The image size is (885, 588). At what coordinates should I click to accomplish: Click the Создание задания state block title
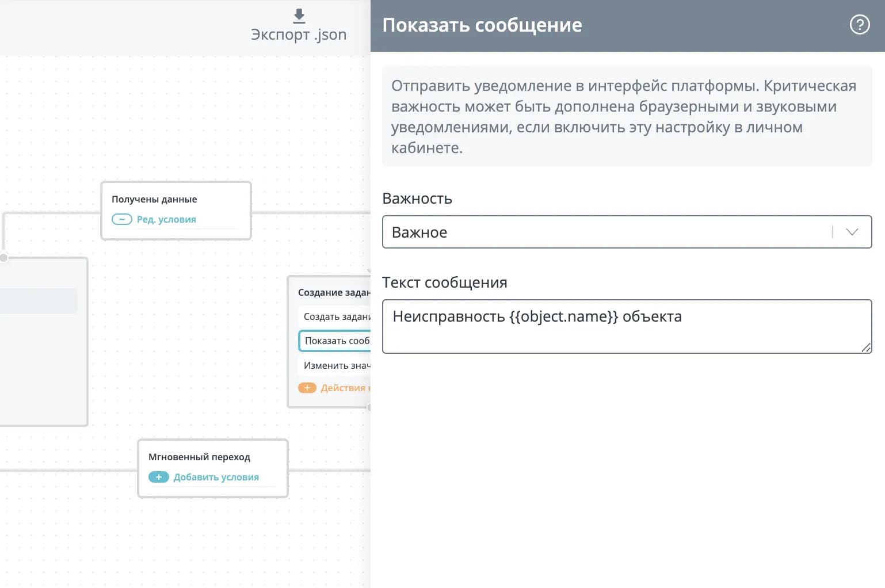(334, 292)
